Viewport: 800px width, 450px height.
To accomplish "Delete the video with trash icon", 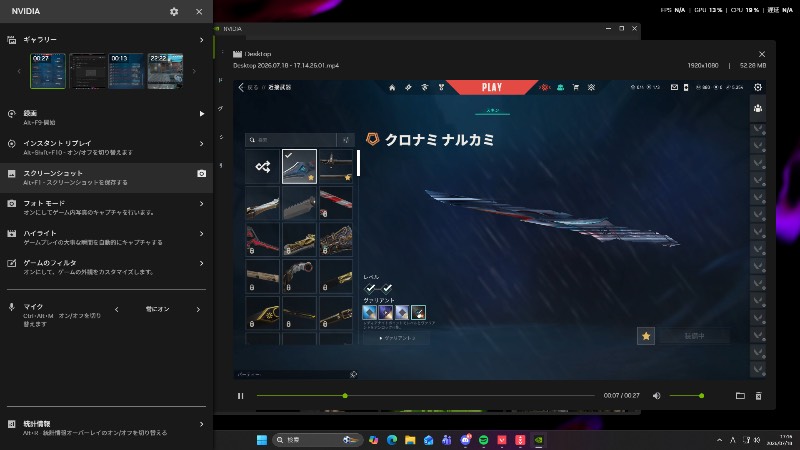I will (x=759, y=396).
